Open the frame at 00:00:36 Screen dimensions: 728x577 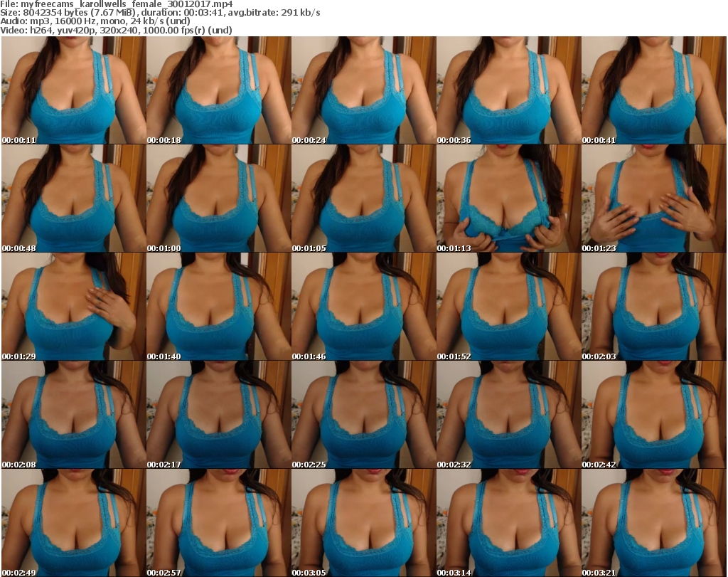509,90
